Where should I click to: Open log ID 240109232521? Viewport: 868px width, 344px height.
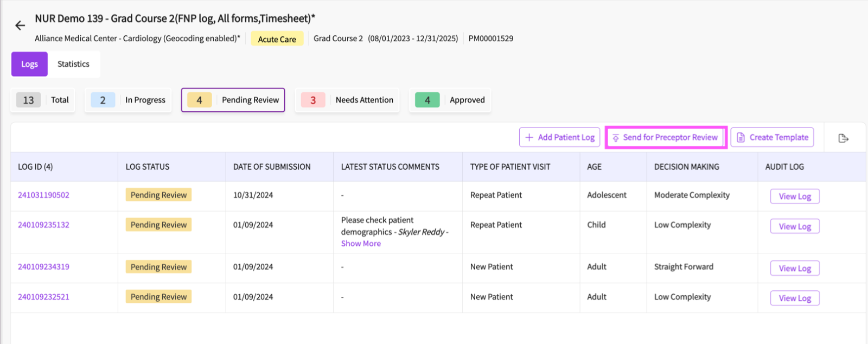tap(43, 297)
